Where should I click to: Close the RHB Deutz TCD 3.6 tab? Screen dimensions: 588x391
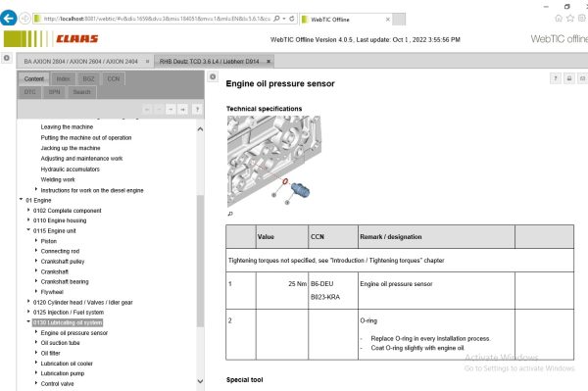pyautogui.click(x=269, y=61)
